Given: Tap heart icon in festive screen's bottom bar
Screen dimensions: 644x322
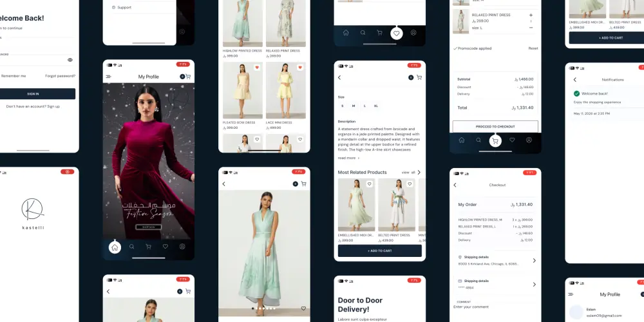Looking at the screenshot, I should pos(165,247).
